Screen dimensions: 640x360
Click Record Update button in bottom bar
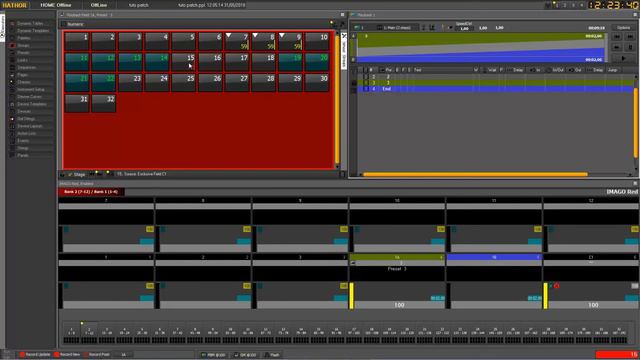coord(35,355)
